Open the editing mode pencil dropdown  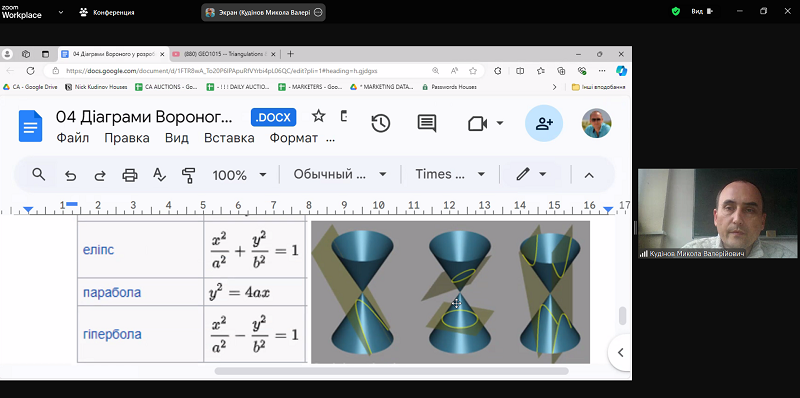pos(531,175)
